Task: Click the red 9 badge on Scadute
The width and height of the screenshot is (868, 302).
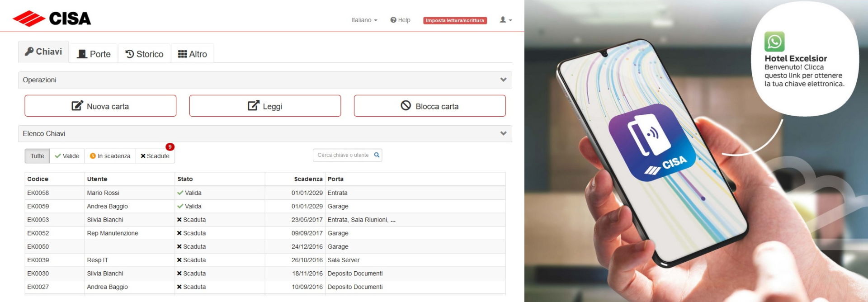Action: pyautogui.click(x=170, y=147)
